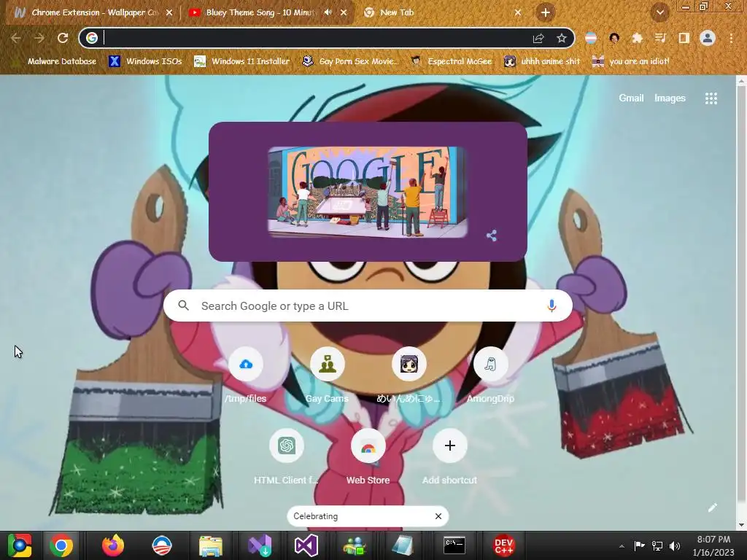747x560 pixels.
Task: Open the Google apps grid
Action: pyautogui.click(x=711, y=98)
